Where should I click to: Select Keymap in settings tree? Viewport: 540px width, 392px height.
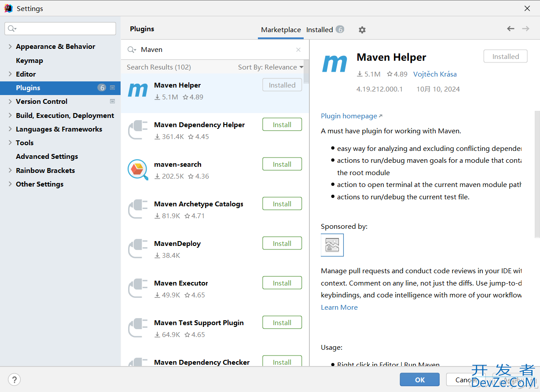click(29, 60)
